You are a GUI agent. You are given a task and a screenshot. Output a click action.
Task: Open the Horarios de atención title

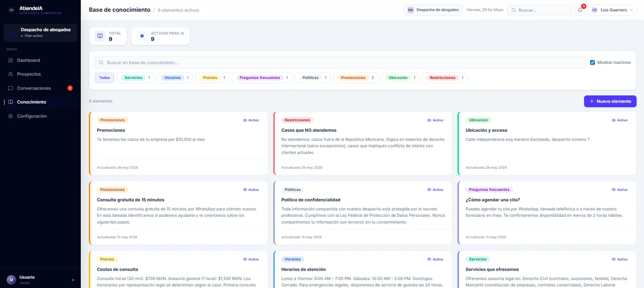304,269
